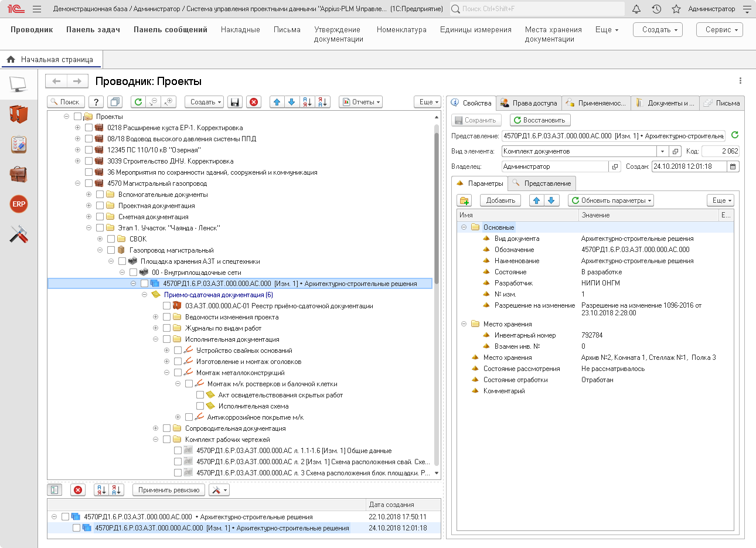Open the Номенклатура menu item

coord(401,30)
